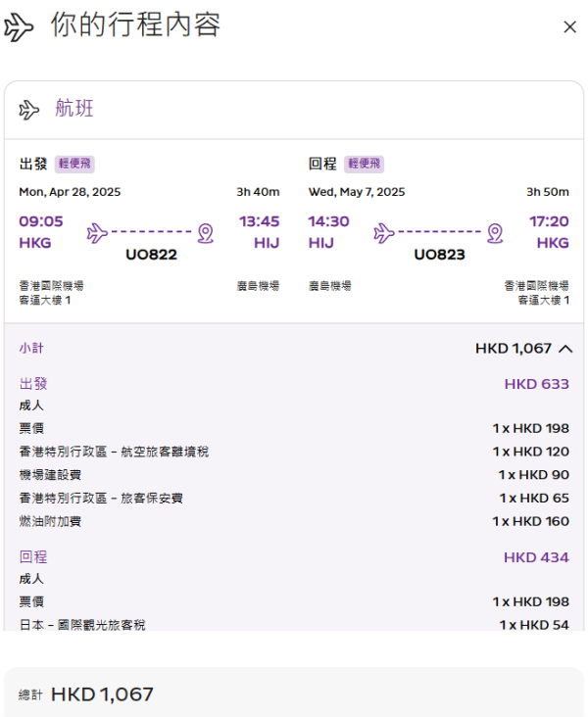
Task: Click the airplane icon next to 航班
Action: pyautogui.click(x=29, y=110)
